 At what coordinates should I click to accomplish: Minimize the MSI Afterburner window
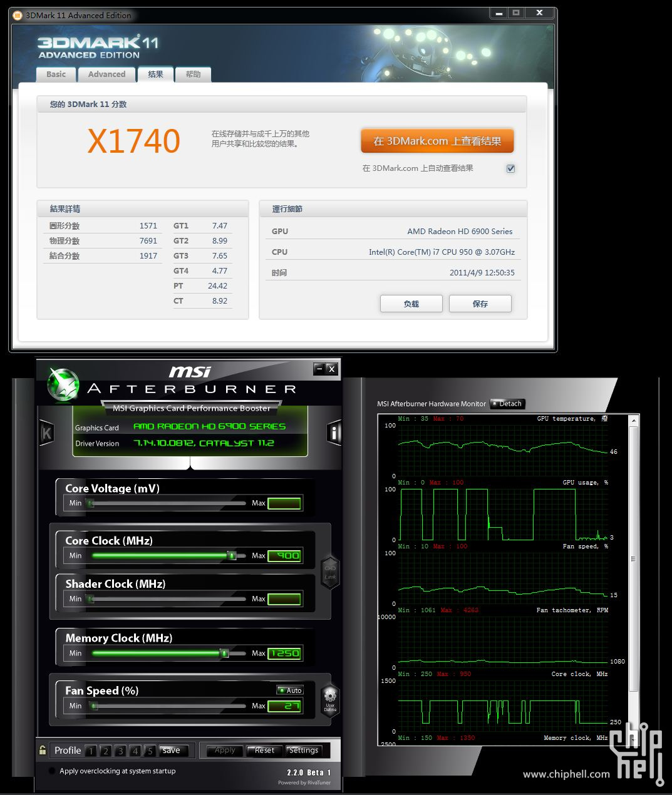(319, 369)
